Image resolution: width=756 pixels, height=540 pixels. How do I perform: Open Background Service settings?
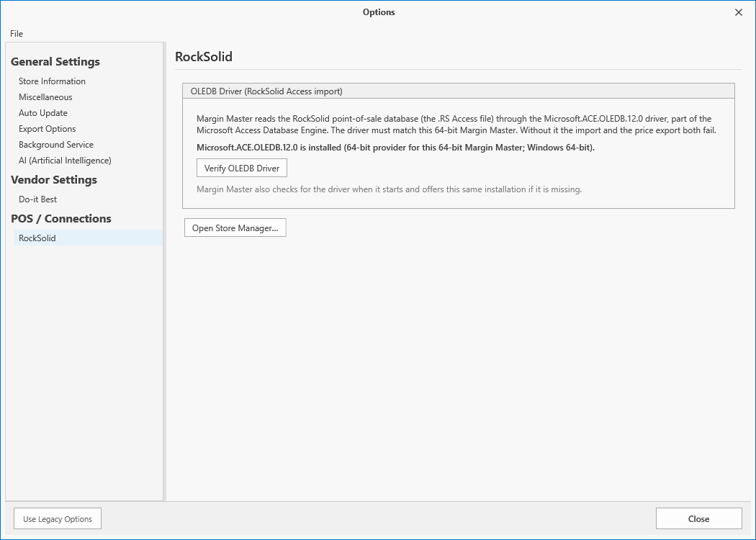56,145
